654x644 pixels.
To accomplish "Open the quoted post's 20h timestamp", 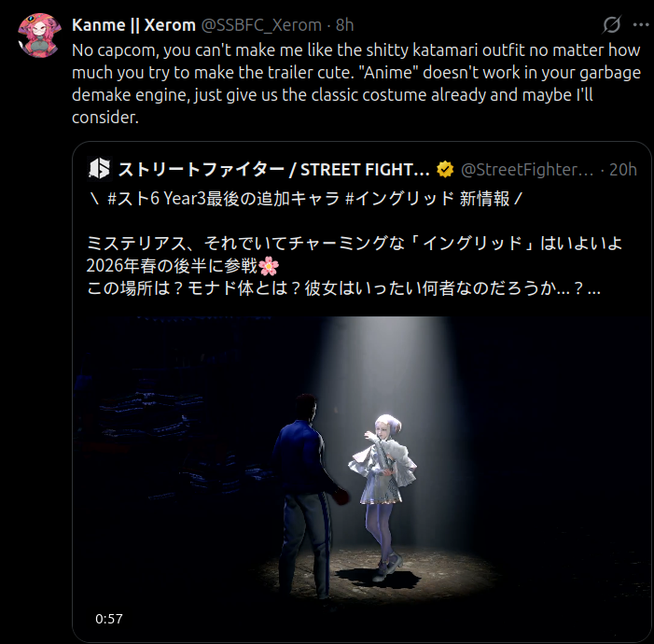I will [623, 170].
